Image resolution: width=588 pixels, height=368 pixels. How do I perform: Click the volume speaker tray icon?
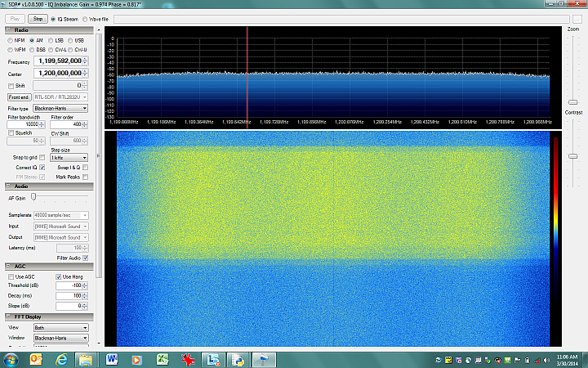pyautogui.click(x=546, y=360)
